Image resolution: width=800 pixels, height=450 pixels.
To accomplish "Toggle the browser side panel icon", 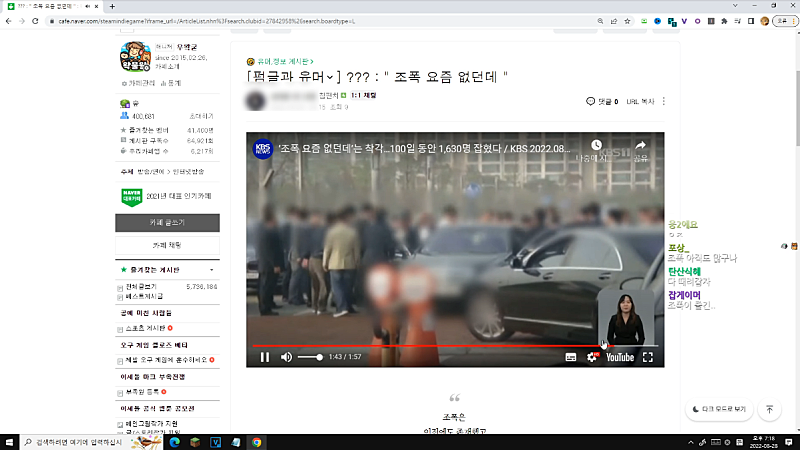I will [x=751, y=21].
